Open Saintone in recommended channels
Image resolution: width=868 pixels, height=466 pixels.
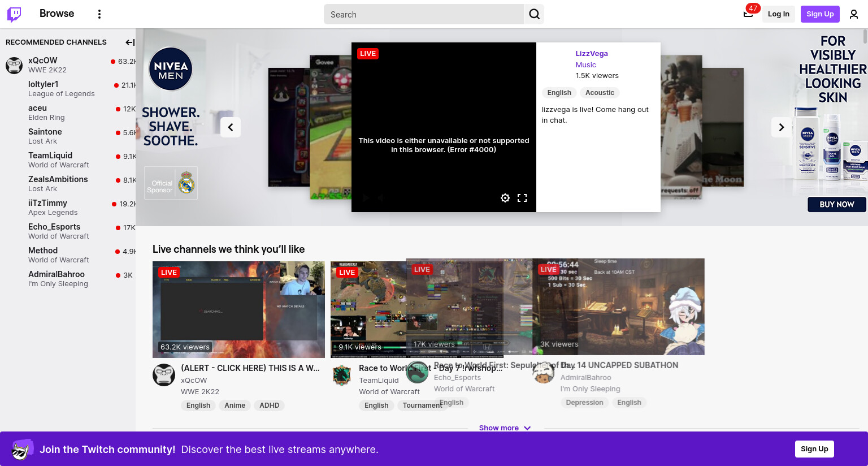pos(68,136)
